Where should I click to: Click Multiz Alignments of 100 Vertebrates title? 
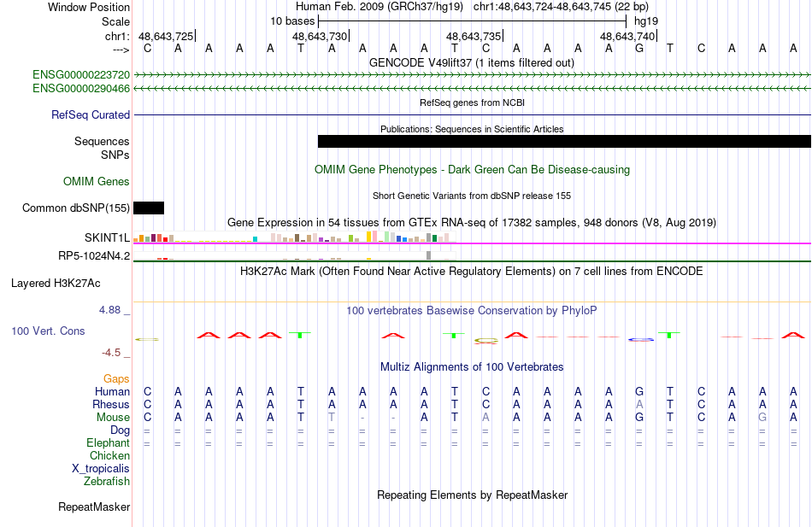click(x=472, y=367)
